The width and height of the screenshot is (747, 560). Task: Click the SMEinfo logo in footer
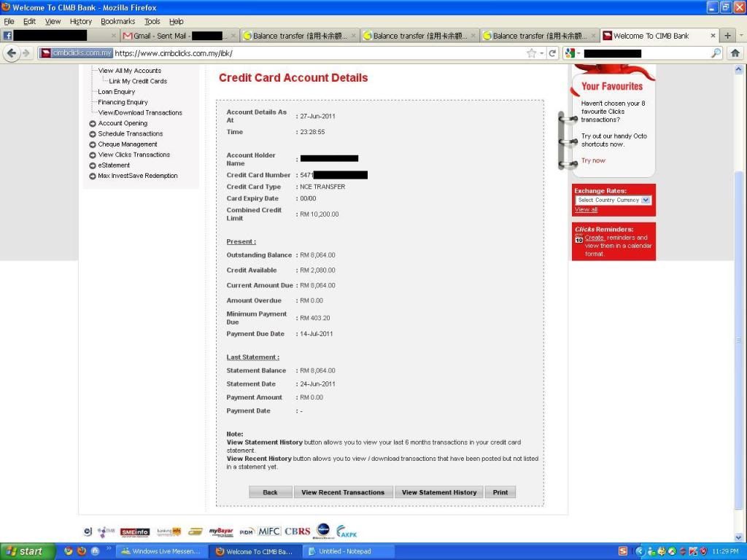tap(135, 532)
